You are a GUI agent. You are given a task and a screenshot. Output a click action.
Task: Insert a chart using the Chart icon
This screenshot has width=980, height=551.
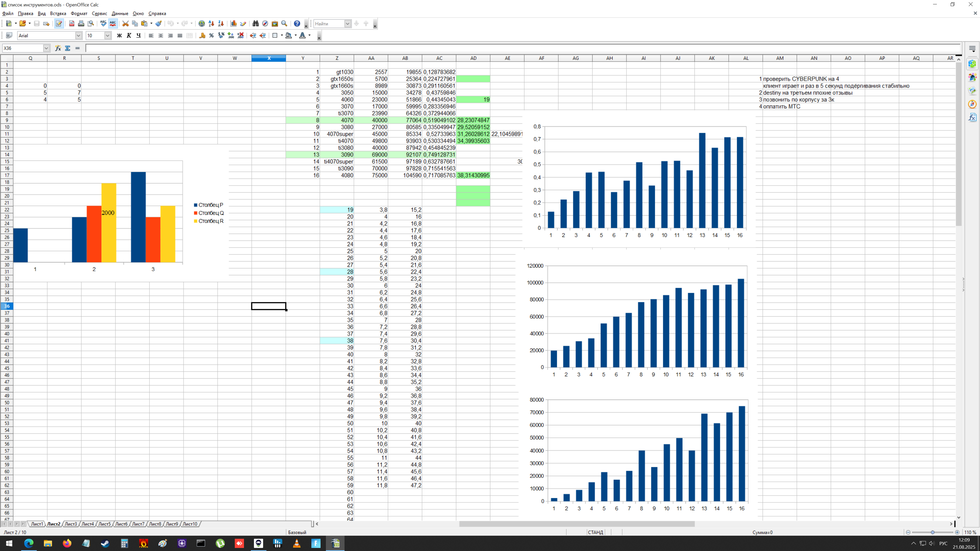tap(234, 23)
